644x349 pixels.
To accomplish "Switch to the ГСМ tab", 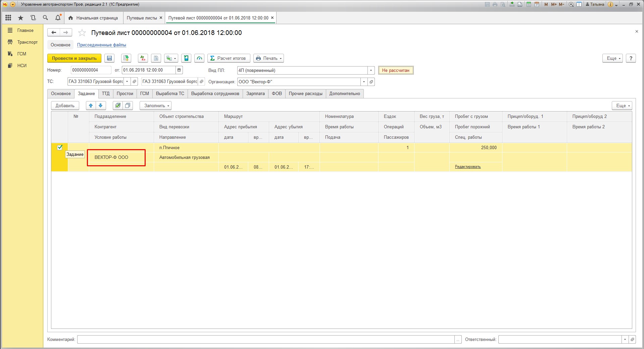I will pyautogui.click(x=144, y=94).
